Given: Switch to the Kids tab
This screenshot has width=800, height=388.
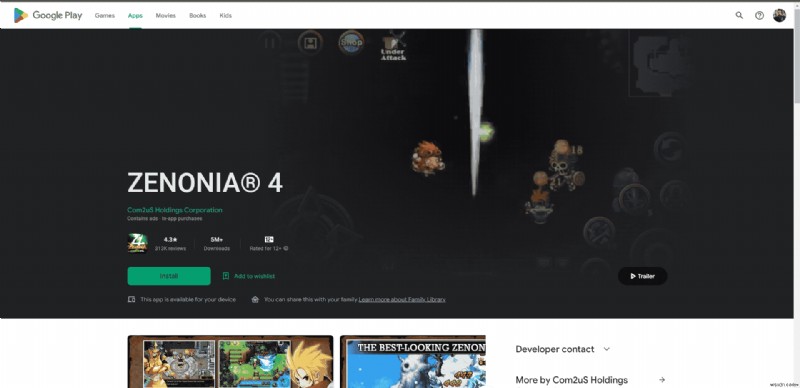Looking at the screenshot, I should (226, 16).
